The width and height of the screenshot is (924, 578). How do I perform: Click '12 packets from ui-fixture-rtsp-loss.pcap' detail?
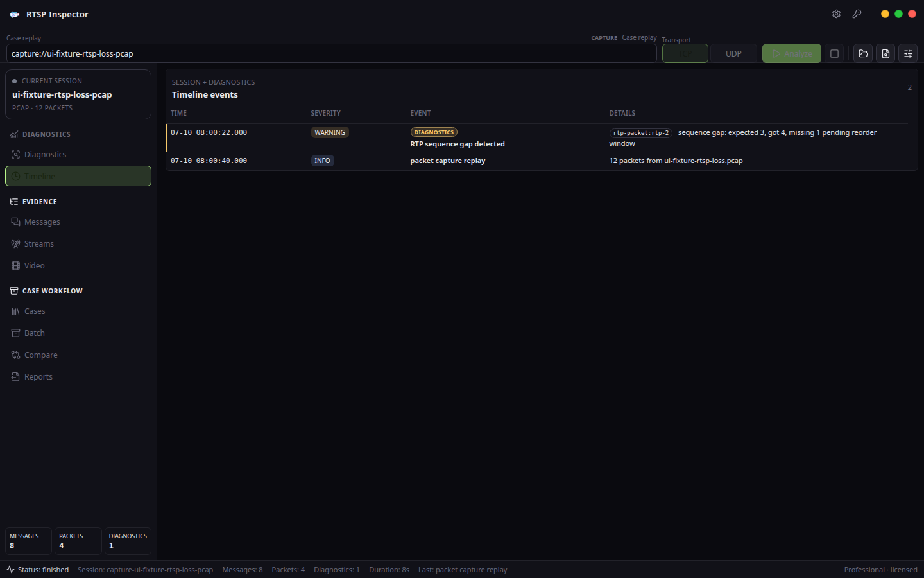(676, 161)
